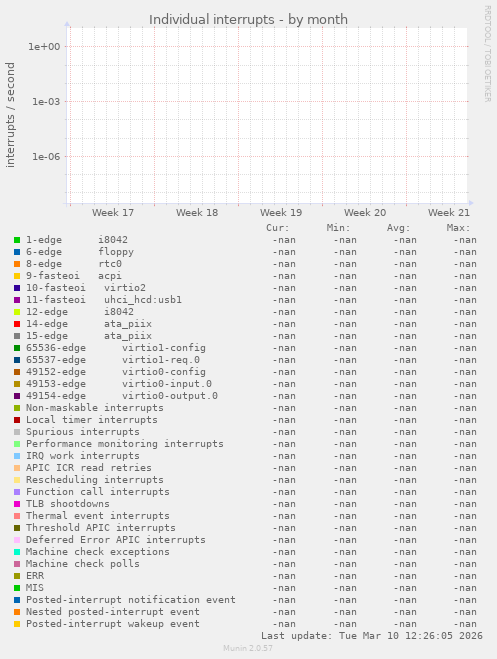Click the blue swatch beside 6-edge floppy
Image resolution: width=497 pixels, height=659 pixels.
click(17, 252)
